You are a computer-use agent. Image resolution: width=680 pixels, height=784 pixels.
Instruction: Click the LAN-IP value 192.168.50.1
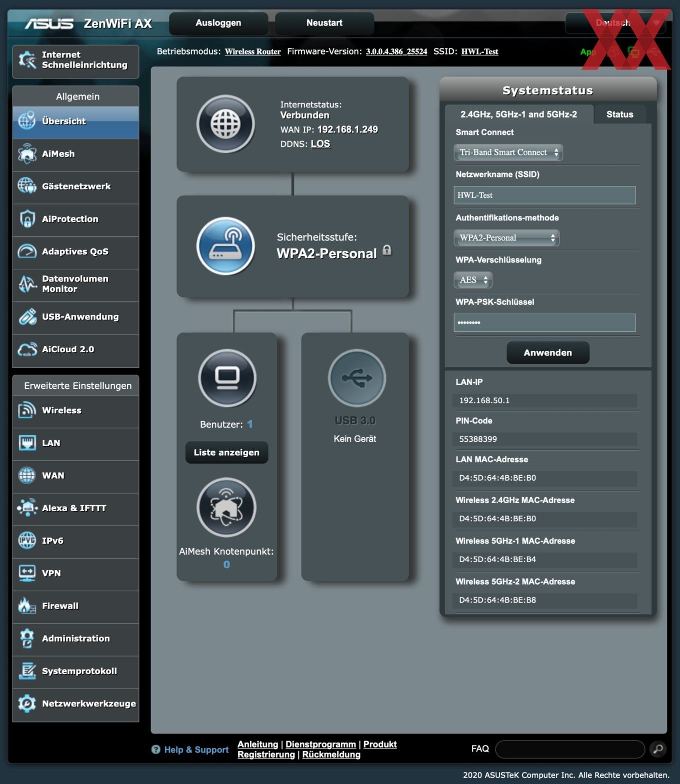click(484, 400)
